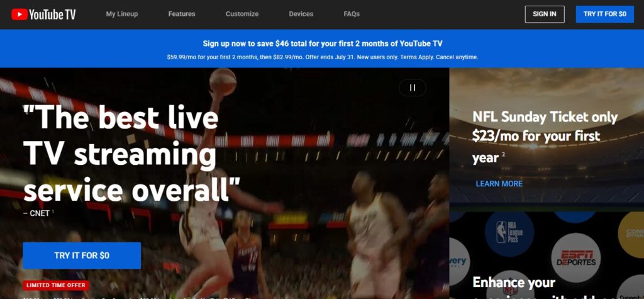
Task: Click TRY IT FOR $0 in header
Action: coord(604,14)
